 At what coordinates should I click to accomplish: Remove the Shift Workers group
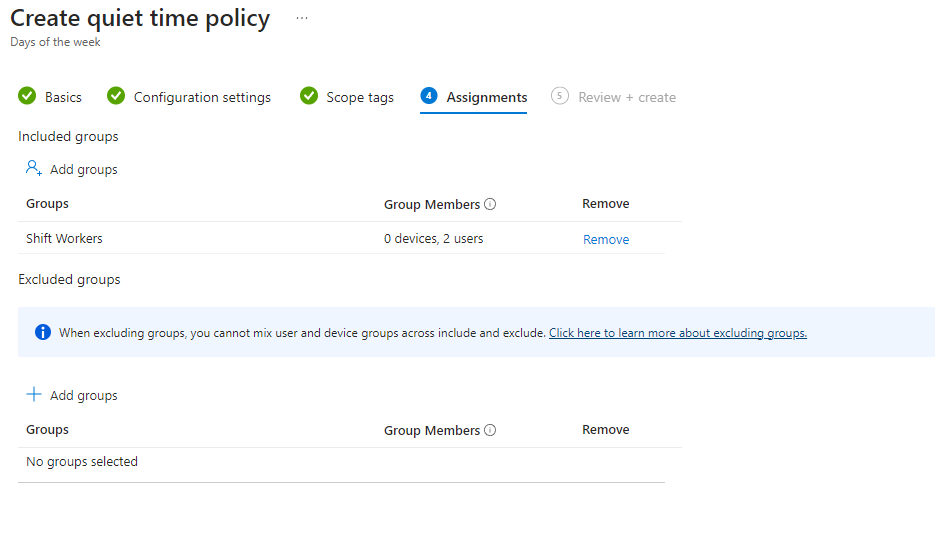(606, 240)
